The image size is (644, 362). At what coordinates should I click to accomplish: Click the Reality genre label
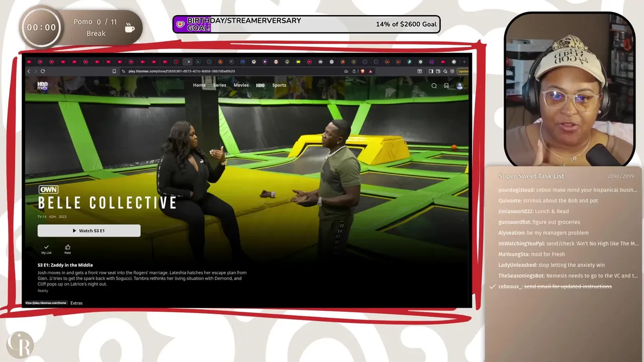(43, 291)
